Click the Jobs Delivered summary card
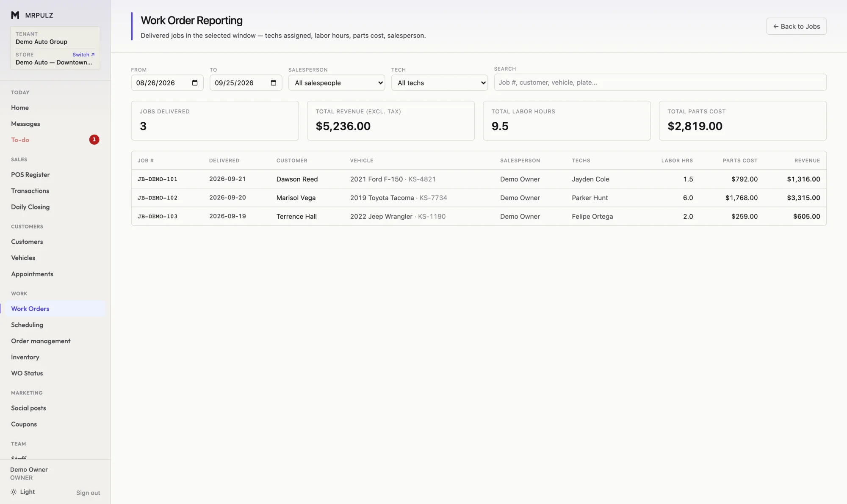 coord(215,121)
